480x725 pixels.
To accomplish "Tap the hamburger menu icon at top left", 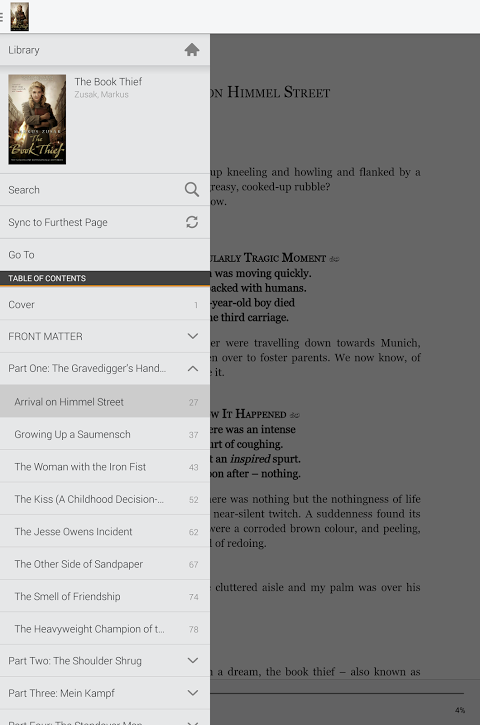I will coord(1,17).
